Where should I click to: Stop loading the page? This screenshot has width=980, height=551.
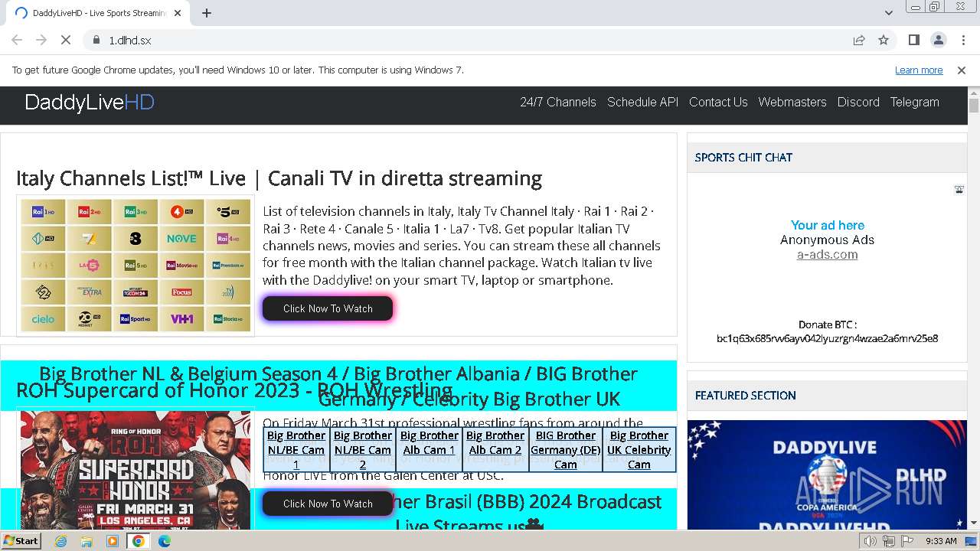click(x=66, y=40)
